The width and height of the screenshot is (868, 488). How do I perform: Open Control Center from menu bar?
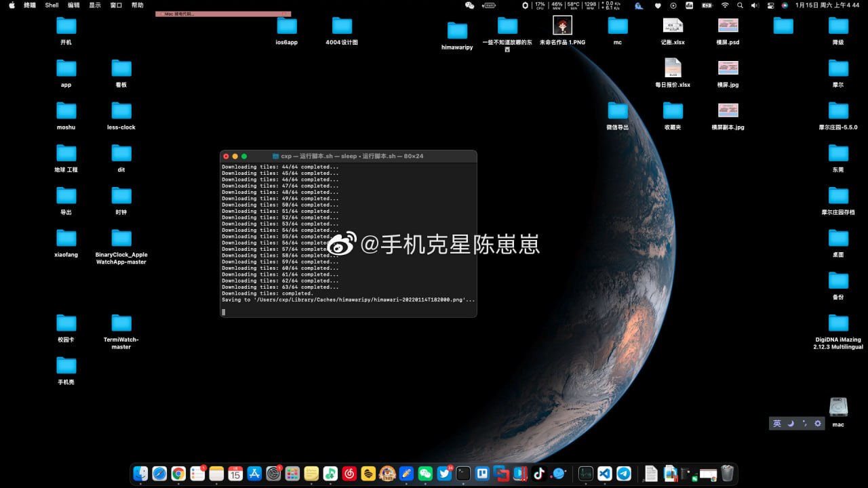[x=770, y=5]
